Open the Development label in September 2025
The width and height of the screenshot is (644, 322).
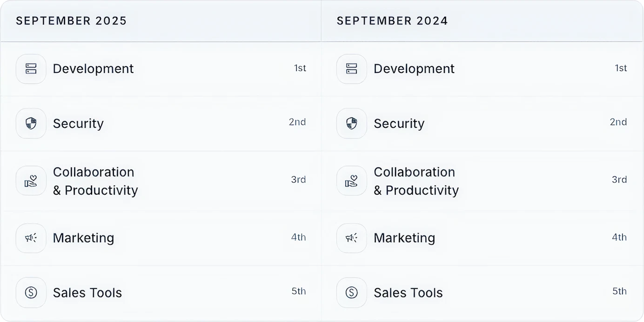pos(93,69)
